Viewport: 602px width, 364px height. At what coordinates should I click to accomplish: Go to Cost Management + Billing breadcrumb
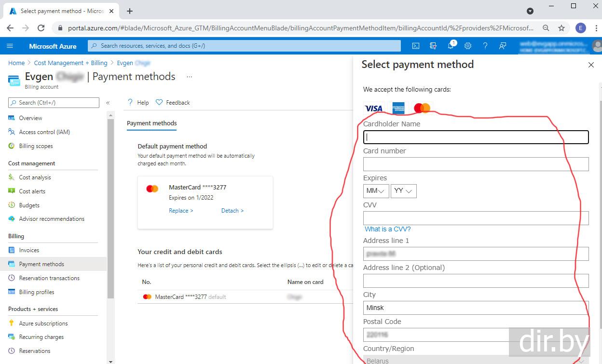click(71, 63)
